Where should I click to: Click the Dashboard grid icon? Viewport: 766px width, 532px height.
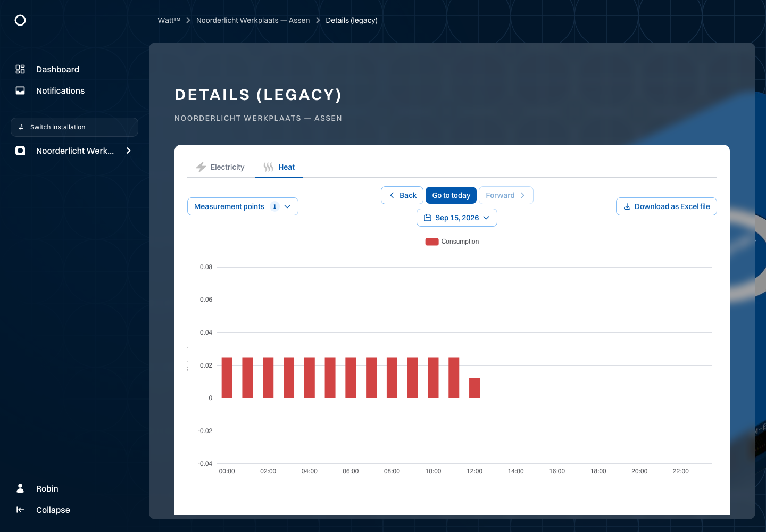pyautogui.click(x=20, y=69)
